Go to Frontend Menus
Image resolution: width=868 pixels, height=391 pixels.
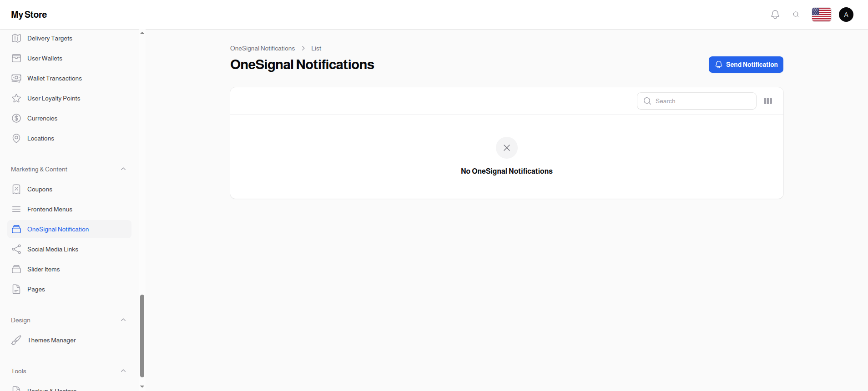coord(69,209)
